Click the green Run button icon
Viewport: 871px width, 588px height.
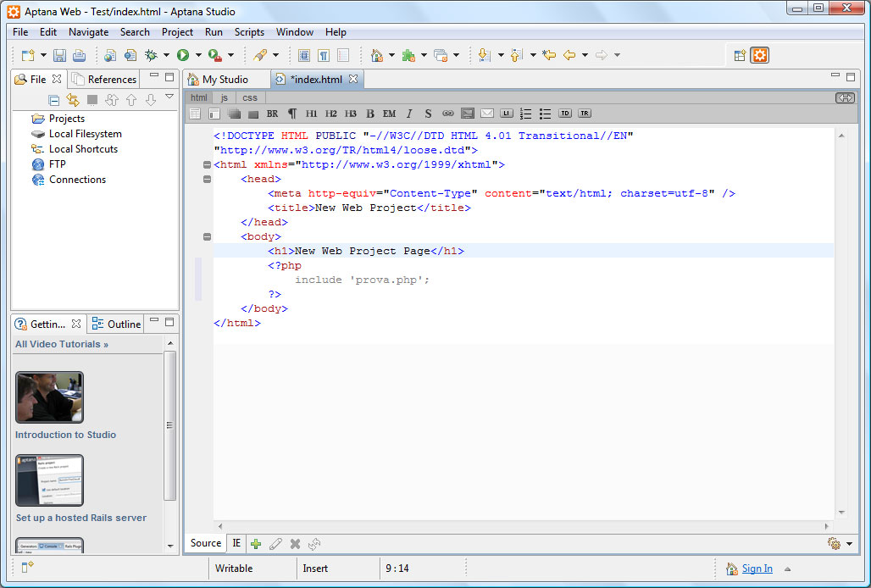point(183,55)
